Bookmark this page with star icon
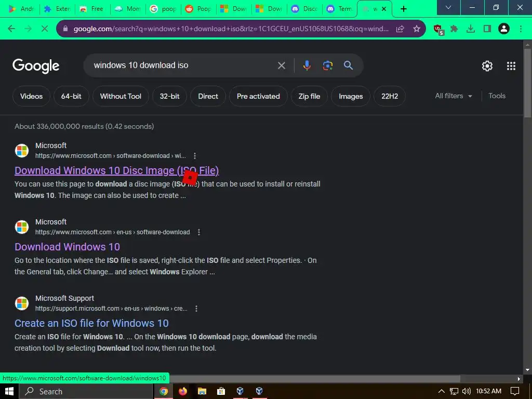Screen dimensions: 532x399 click(x=417, y=29)
